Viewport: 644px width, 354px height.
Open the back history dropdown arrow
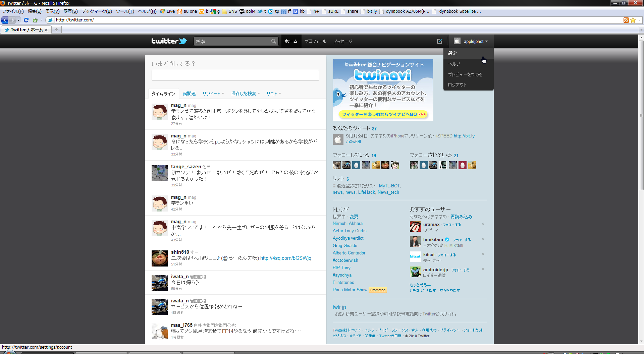click(x=19, y=20)
